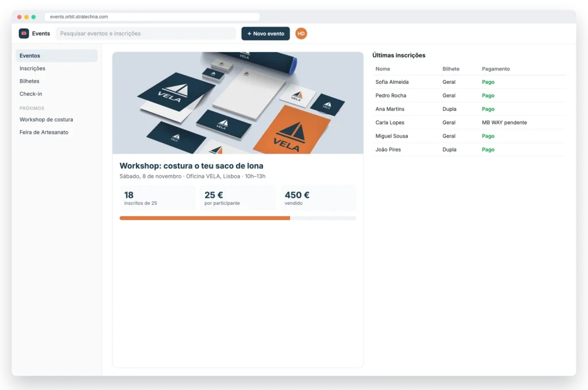Click the Bilhete column header
The height and width of the screenshot is (390, 588).
451,69
